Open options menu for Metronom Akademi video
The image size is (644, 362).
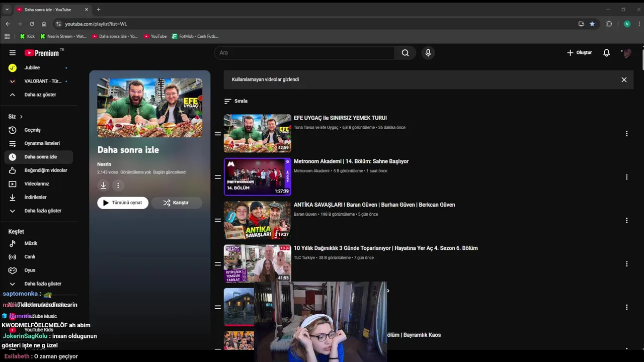point(626,177)
